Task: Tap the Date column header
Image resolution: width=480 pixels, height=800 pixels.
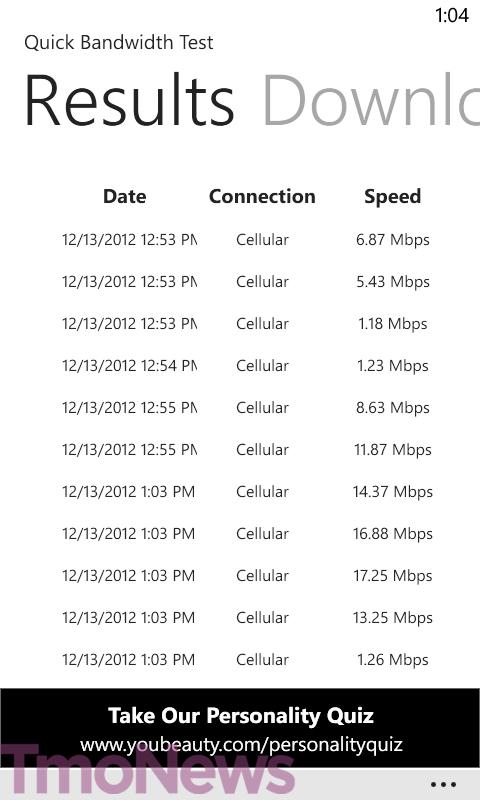Action: (x=124, y=196)
